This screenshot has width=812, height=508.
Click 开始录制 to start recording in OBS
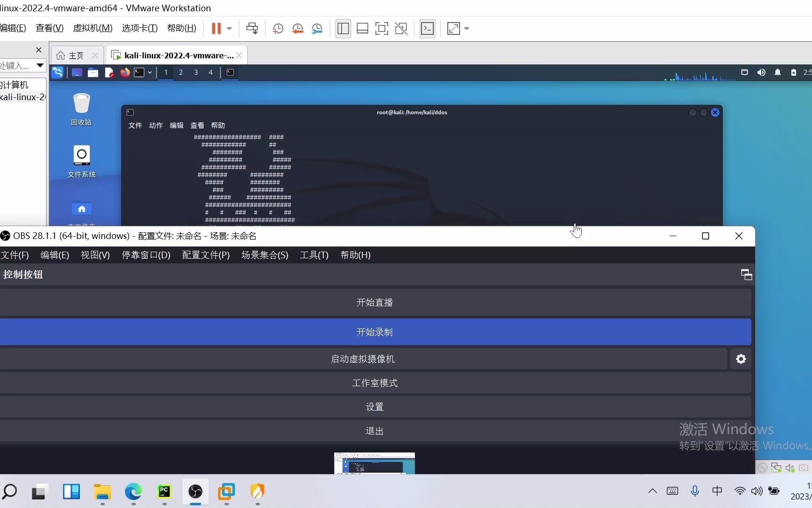pyautogui.click(x=375, y=332)
